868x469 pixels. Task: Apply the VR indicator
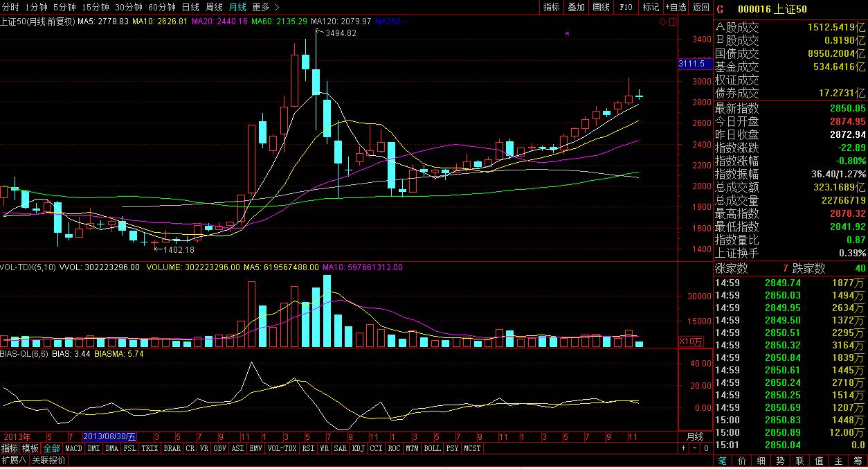[204, 448]
